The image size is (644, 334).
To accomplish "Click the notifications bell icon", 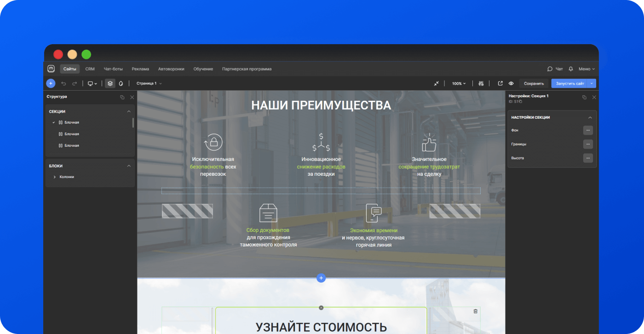I will [571, 69].
